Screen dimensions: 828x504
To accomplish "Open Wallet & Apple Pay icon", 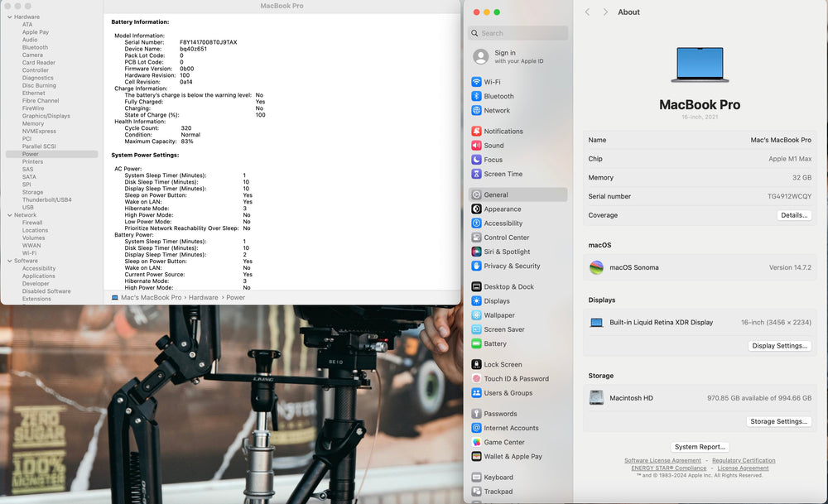I will 476,457.
